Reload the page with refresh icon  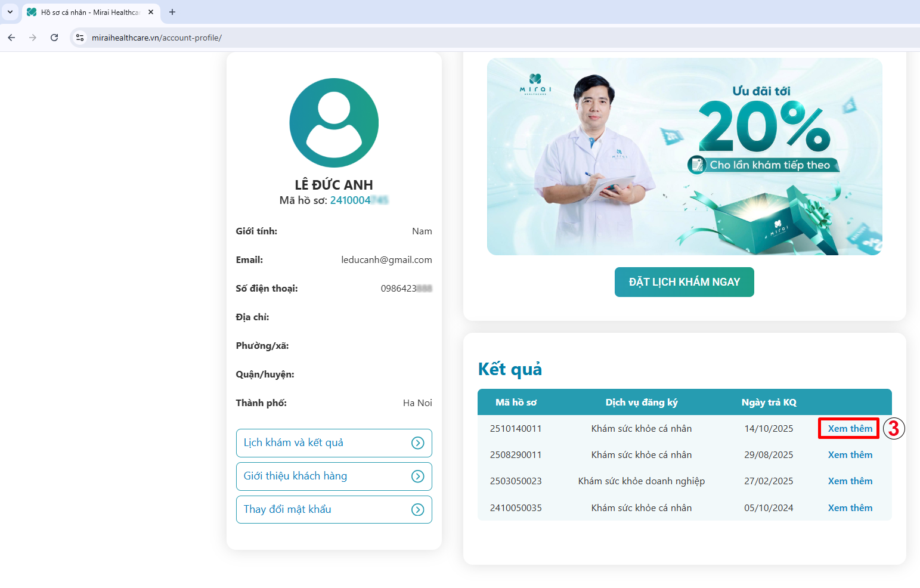54,38
